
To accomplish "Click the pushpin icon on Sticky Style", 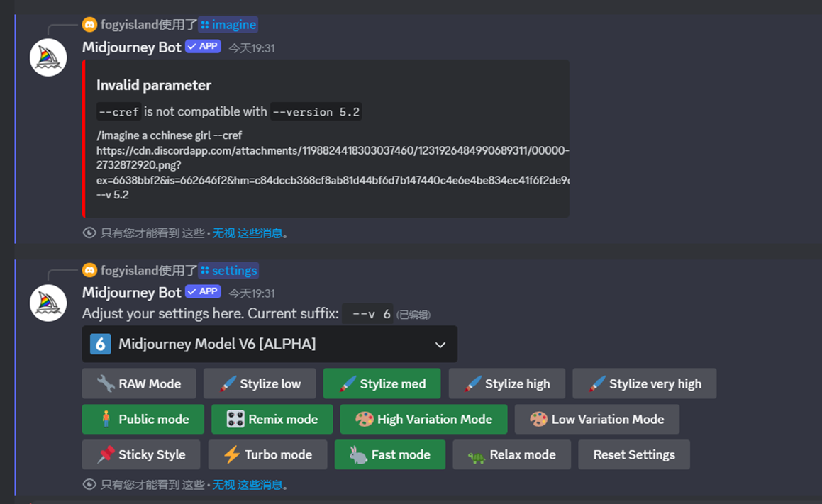I will pos(106,454).
